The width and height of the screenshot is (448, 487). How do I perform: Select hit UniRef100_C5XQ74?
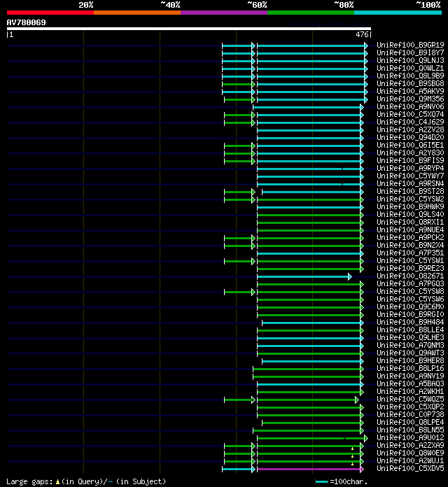point(410,115)
